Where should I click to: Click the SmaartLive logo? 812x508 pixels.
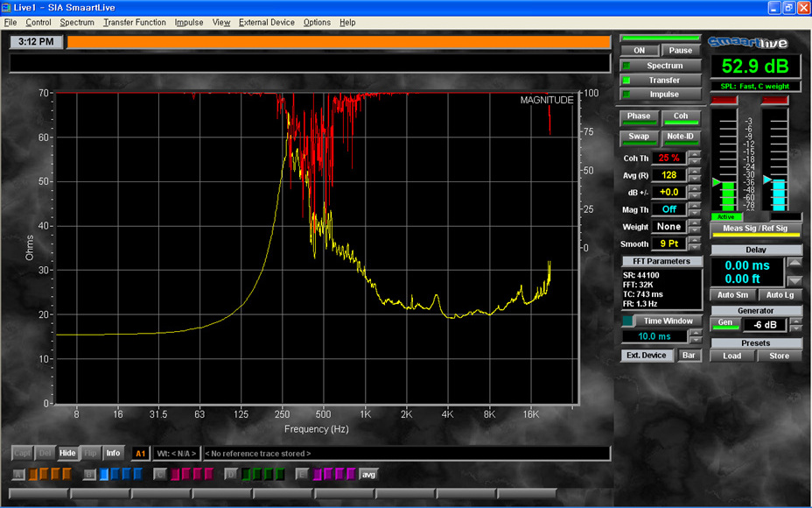748,42
